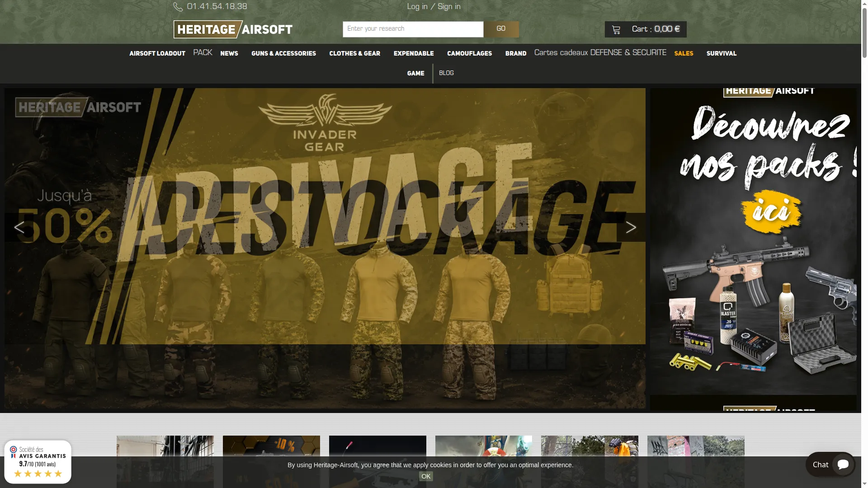Screen dimensions: 868x488
Task: Open GUNS & ACCESSORIES menu
Action: [x=283, y=53]
